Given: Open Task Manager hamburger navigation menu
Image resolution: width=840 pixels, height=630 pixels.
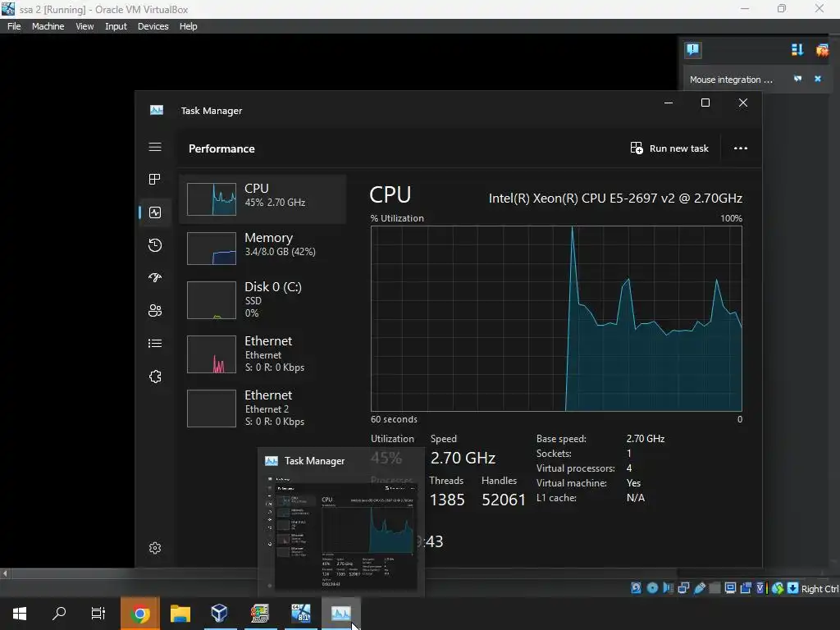Looking at the screenshot, I should (x=155, y=147).
